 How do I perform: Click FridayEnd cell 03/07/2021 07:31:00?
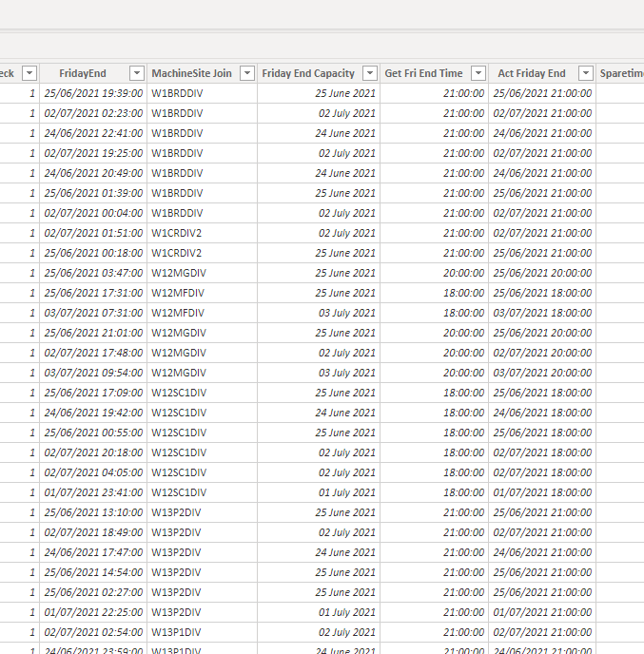(x=93, y=314)
